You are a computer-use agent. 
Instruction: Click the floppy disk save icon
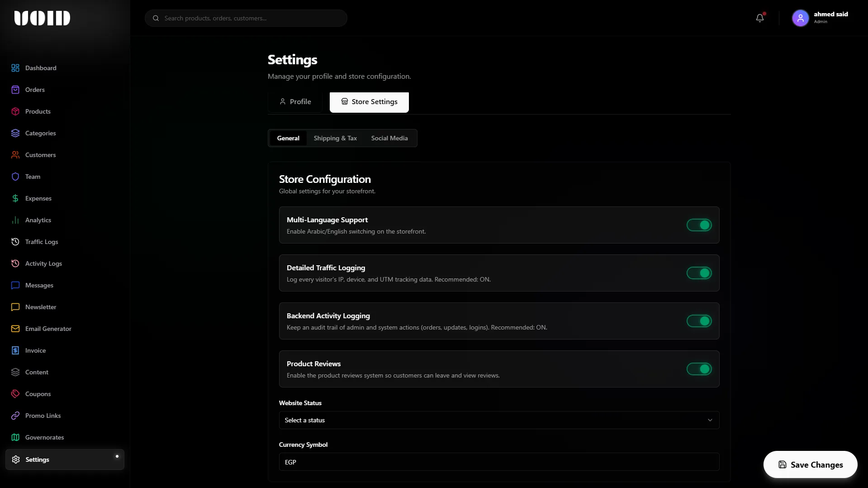(x=782, y=464)
